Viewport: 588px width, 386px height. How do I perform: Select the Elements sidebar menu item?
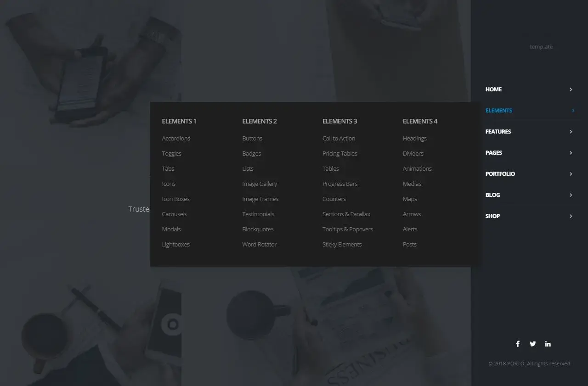499,111
